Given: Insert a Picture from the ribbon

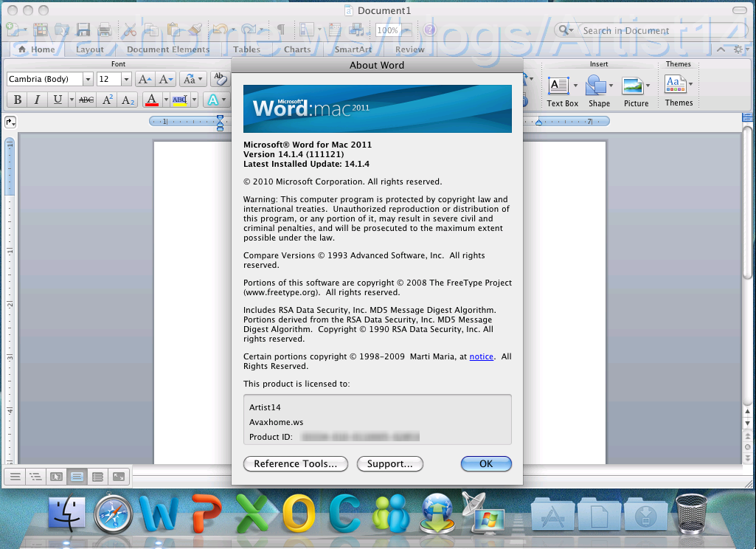Looking at the screenshot, I should point(636,91).
